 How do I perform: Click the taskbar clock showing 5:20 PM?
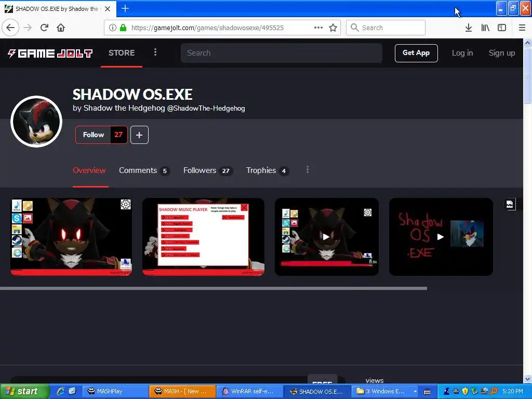coord(512,391)
